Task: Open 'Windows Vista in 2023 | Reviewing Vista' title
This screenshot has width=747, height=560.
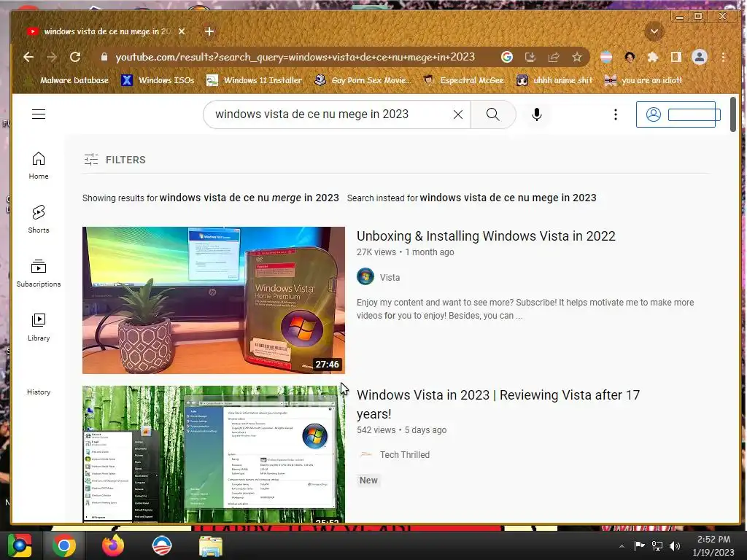Action: click(x=498, y=404)
